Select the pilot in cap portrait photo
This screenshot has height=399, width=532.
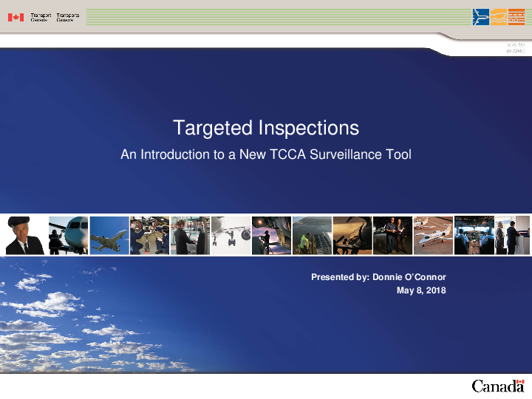[25, 236]
